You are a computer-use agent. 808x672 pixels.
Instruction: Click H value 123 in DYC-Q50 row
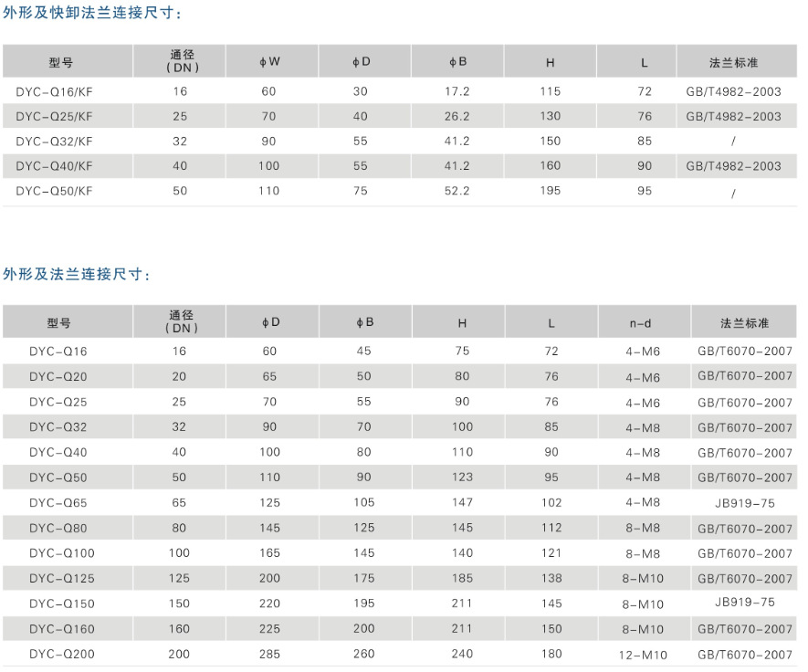pos(462,478)
